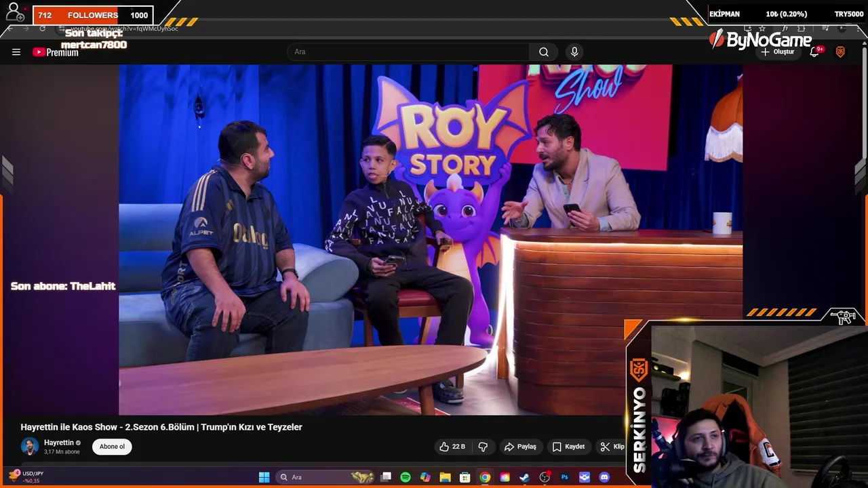Viewport: 868px width, 488px height.
Task: Subscribe using the Abone ol button
Action: coord(112,447)
